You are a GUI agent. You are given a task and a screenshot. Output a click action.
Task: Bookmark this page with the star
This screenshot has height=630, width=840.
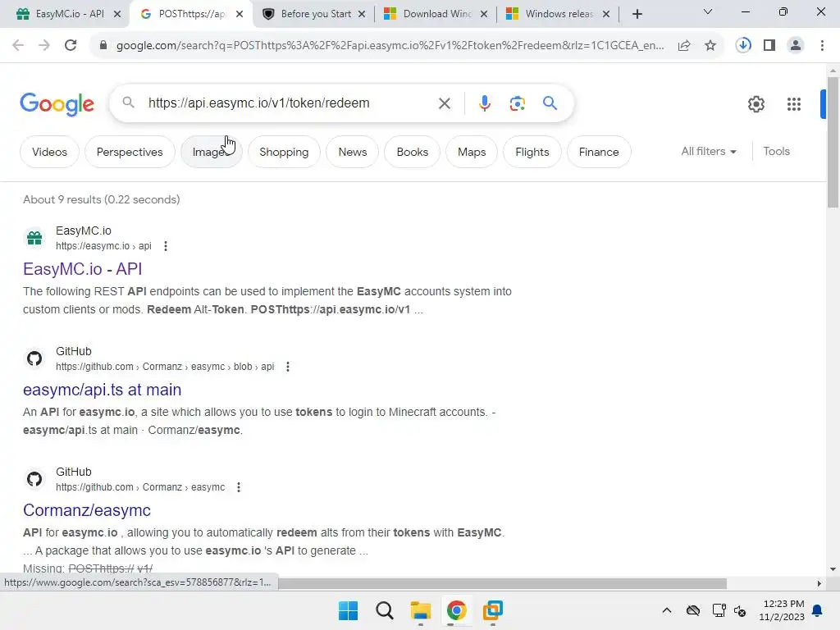coord(710,46)
